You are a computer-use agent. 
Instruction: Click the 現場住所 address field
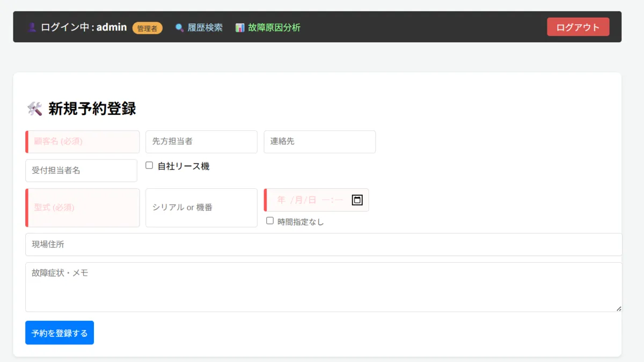tap(324, 245)
